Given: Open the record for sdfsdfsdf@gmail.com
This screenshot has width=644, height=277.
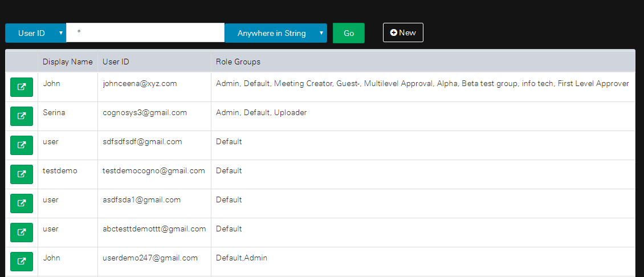Looking at the screenshot, I should coord(21,145).
